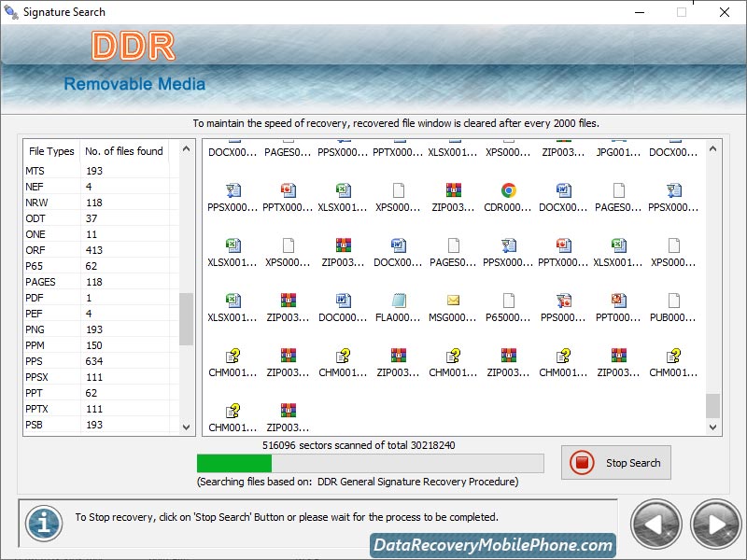Open the MSG000 email file icon
Image resolution: width=747 pixels, height=560 pixels.
coord(452,301)
